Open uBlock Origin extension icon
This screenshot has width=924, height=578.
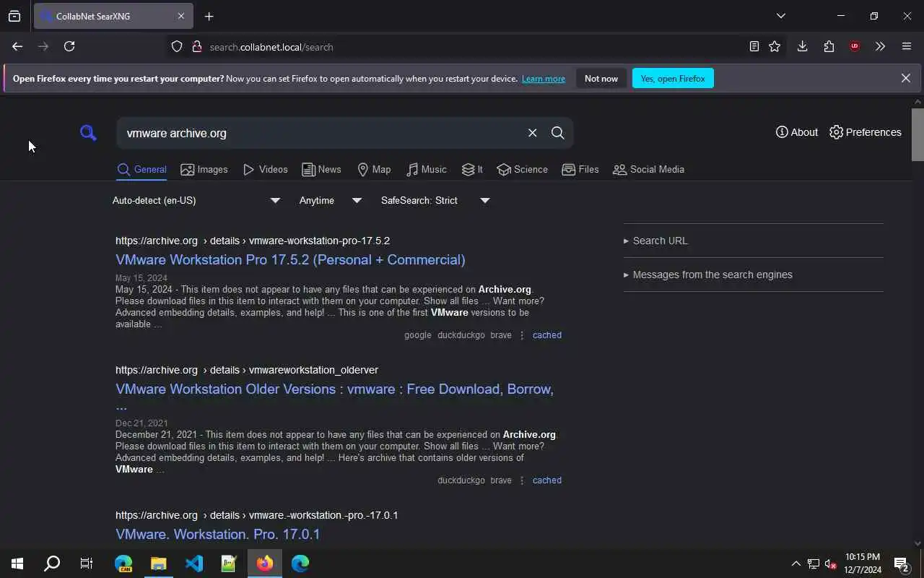tap(855, 46)
